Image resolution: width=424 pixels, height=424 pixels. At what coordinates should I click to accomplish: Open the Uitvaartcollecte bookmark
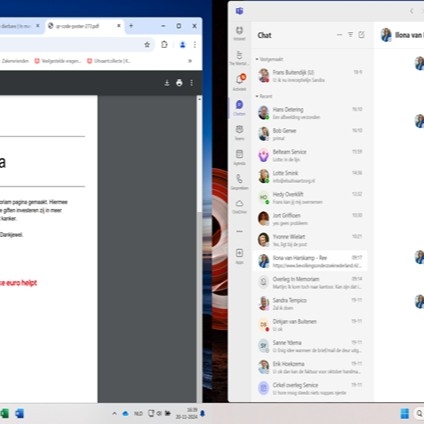click(x=109, y=61)
